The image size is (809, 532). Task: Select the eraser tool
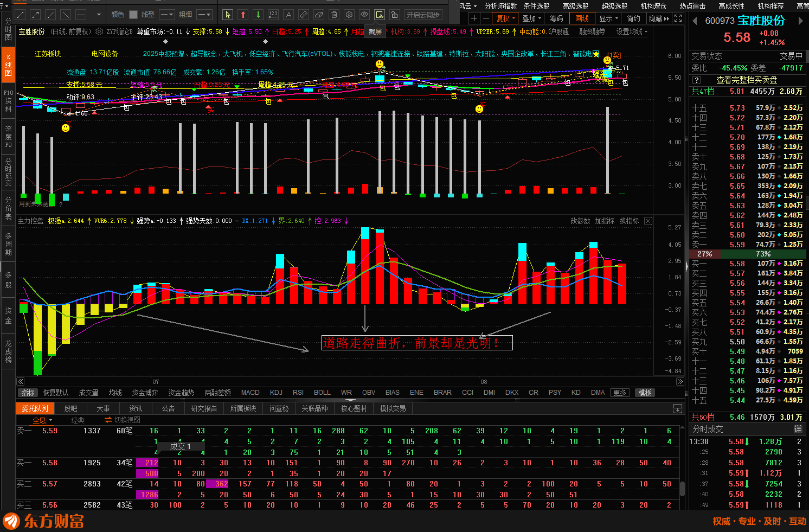pyautogui.click(x=319, y=15)
